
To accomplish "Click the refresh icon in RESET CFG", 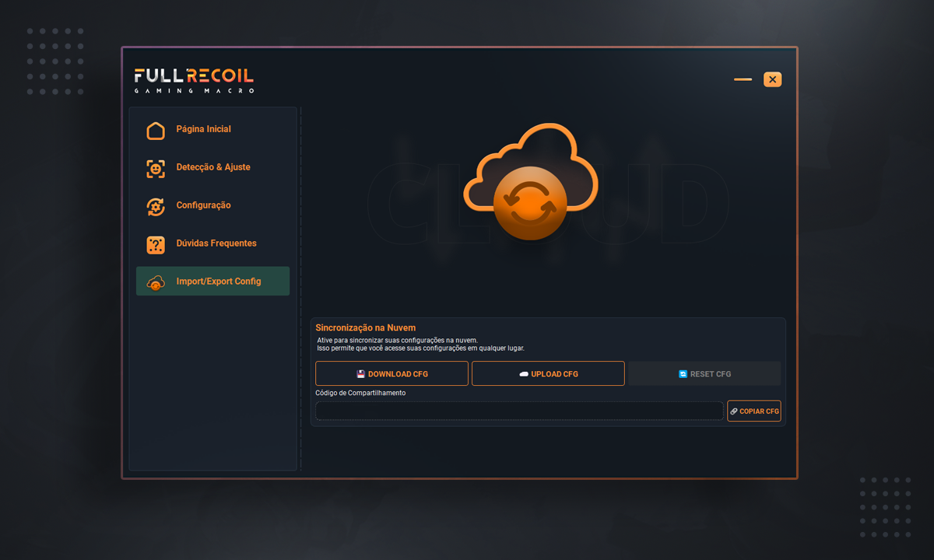I will (x=683, y=374).
